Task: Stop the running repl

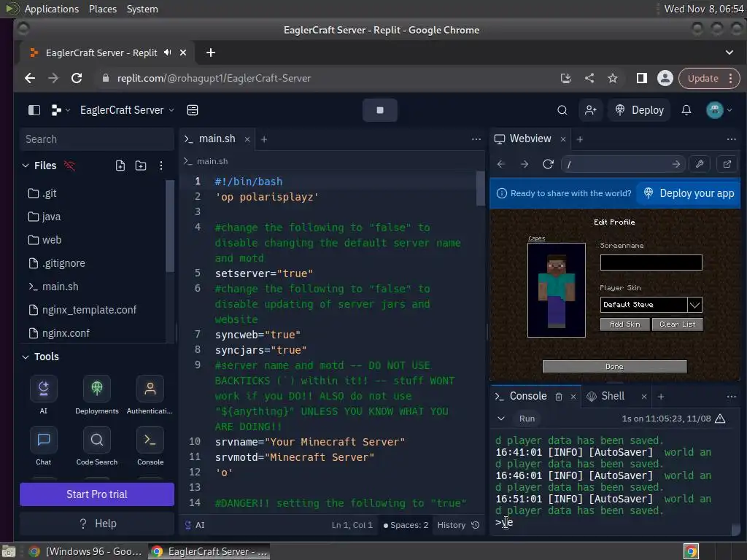Action: 379,110
